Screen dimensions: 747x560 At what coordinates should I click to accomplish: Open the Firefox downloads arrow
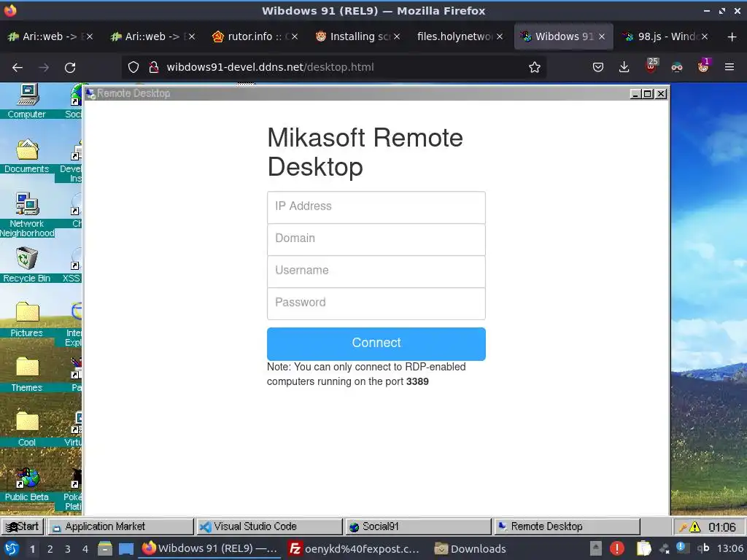624,67
